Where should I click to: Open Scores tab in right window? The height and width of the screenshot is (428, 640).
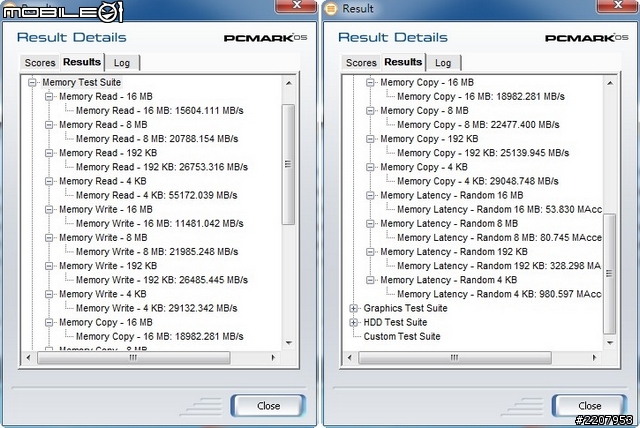click(361, 63)
